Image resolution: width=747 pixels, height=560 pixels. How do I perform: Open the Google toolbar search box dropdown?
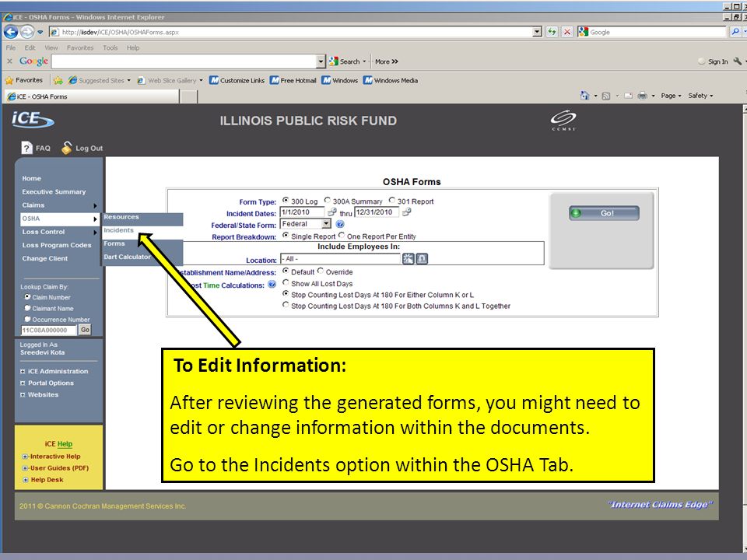[321, 61]
